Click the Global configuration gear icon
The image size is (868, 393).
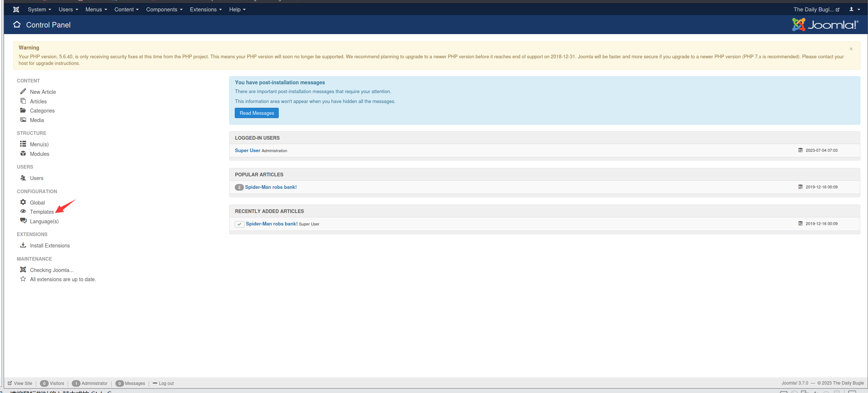click(23, 202)
